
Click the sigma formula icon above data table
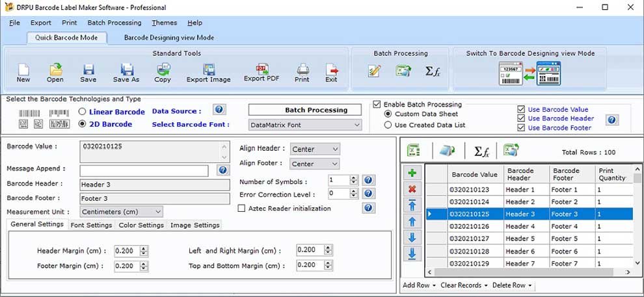pos(481,151)
